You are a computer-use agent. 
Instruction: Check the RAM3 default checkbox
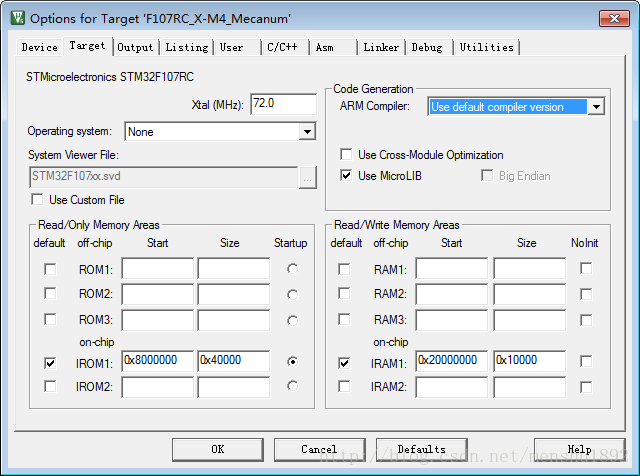344,319
